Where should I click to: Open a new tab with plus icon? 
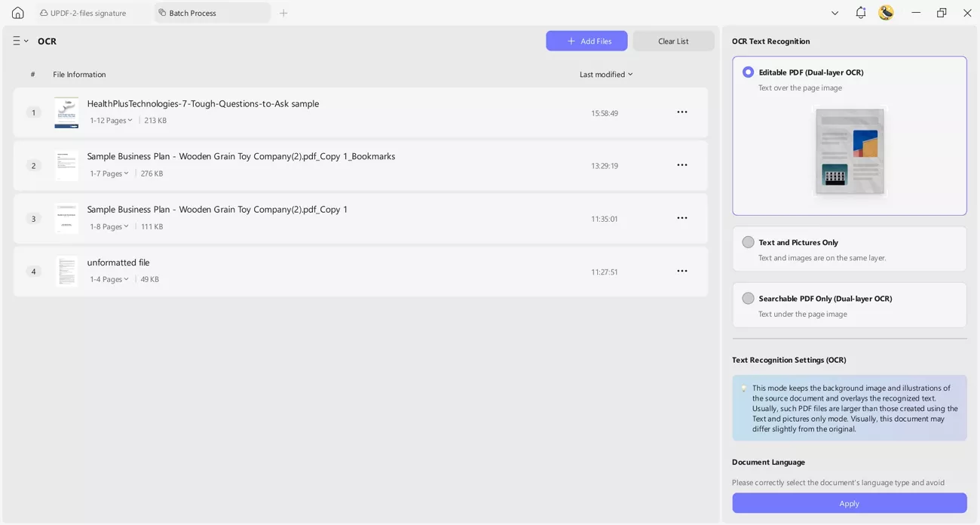pos(283,13)
